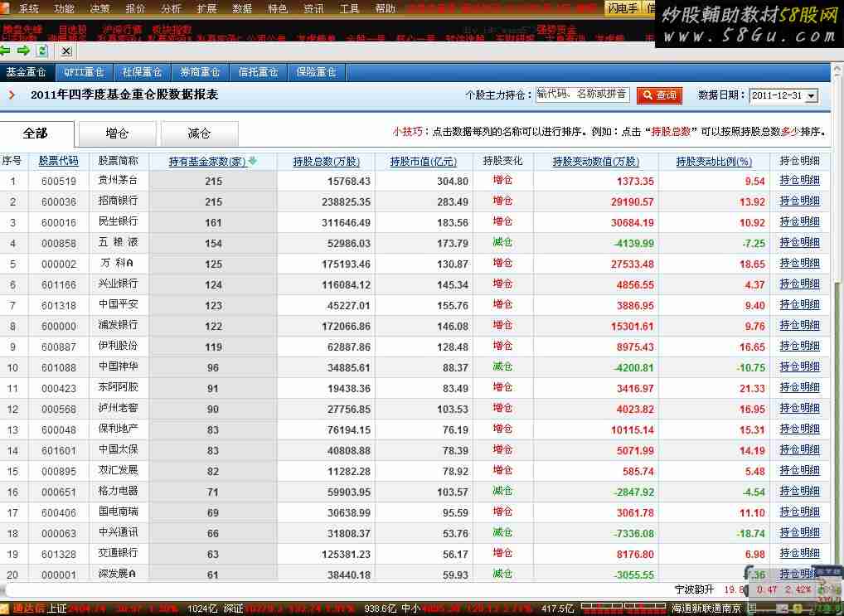Open 持仓明细 for 浦发银行

tap(800, 325)
